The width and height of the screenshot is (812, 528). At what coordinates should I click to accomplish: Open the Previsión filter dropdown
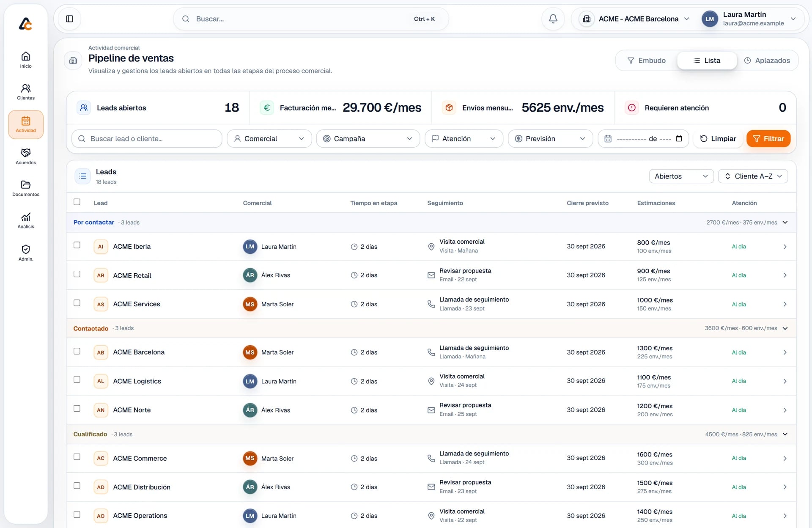click(550, 138)
